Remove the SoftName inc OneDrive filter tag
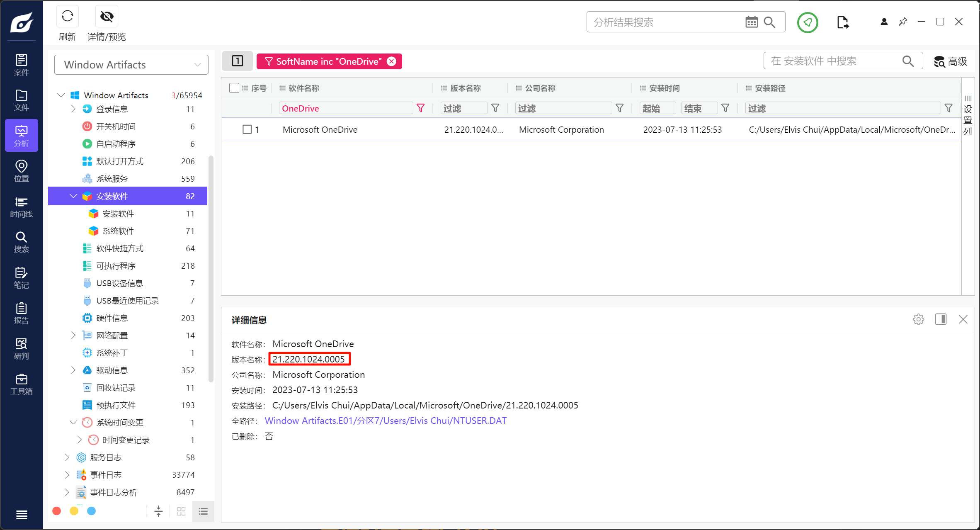The width and height of the screenshot is (980, 530). [391, 61]
